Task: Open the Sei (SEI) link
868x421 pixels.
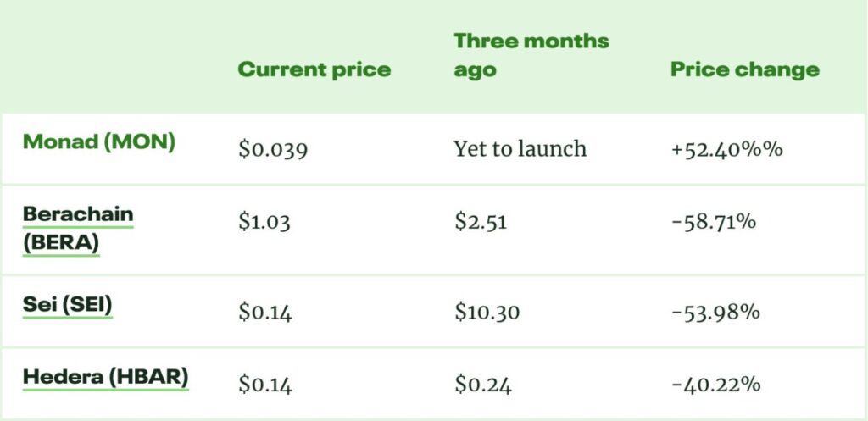Action: point(68,305)
